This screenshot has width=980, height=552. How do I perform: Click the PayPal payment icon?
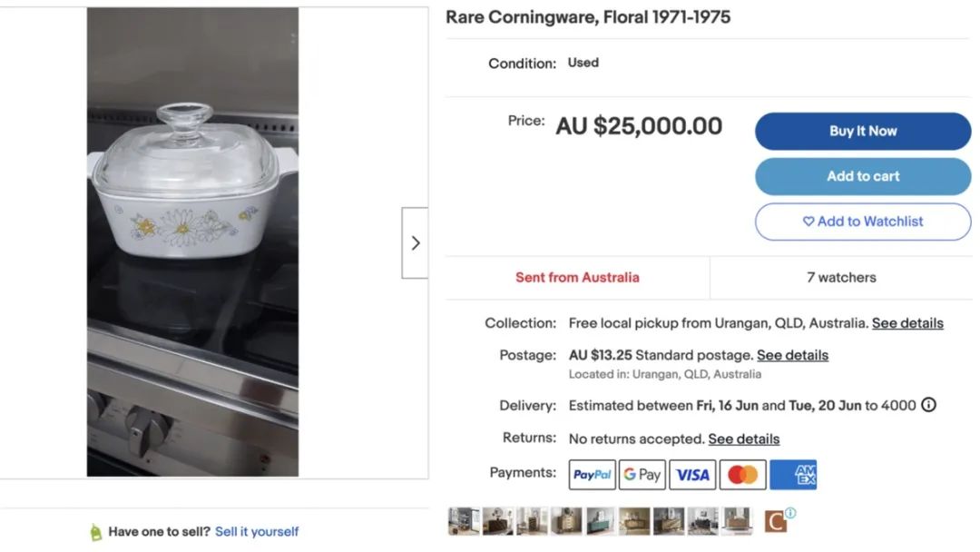(x=593, y=475)
